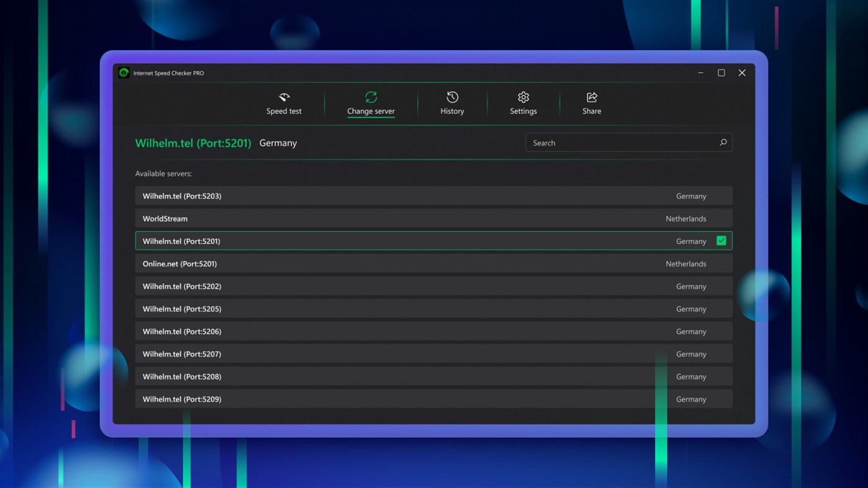This screenshot has width=868, height=488.
Task: Open the History clock icon
Action: click(x=452, y=97)
